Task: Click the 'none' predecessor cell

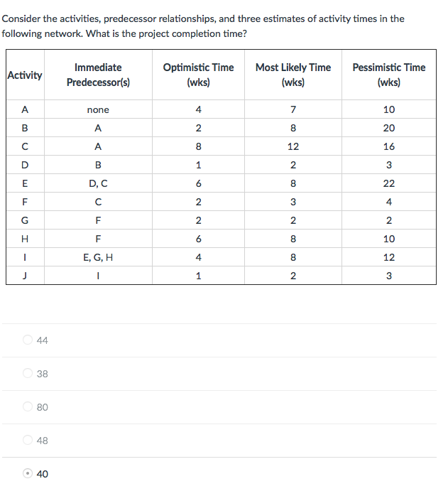Action: (x=98, y=110)
